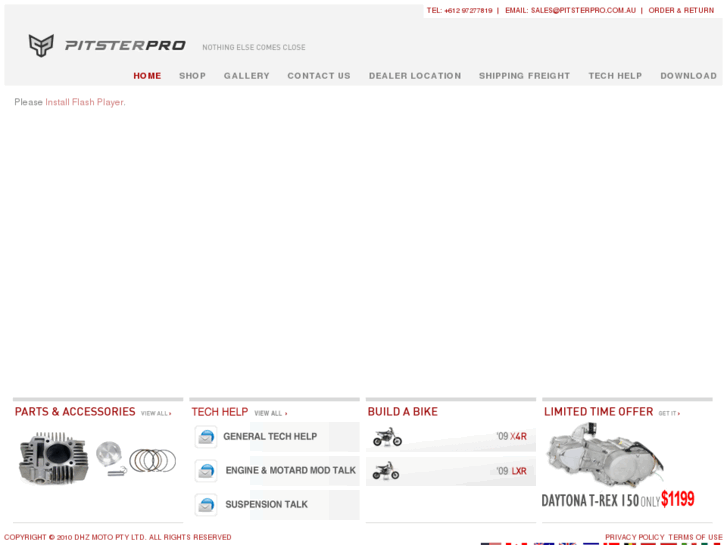
Task: Click the Daytona T-Rex 150 engine image
Action: point(606,455)
